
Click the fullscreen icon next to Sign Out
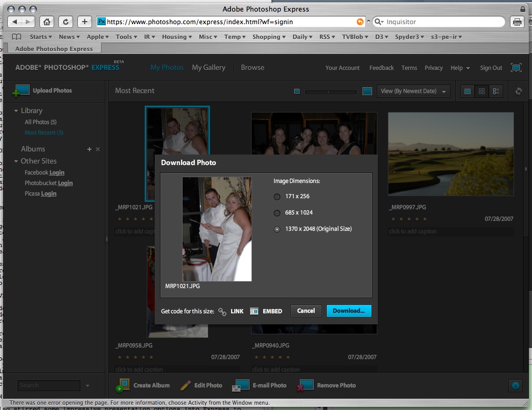pyautogui.click(x=516, y=68)
